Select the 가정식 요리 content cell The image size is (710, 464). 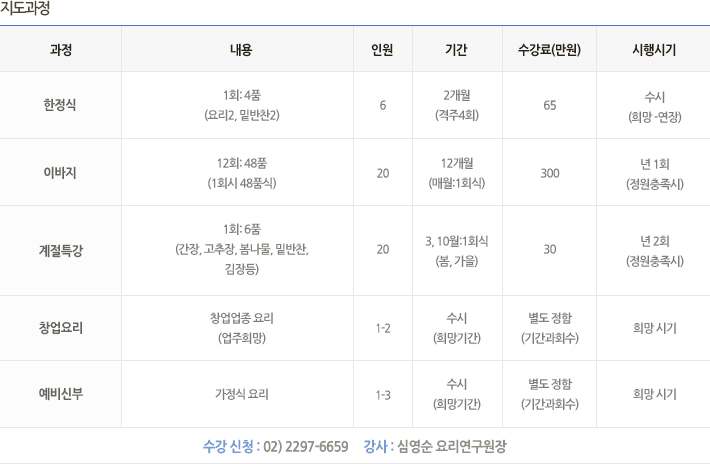(x=237, y=394)
